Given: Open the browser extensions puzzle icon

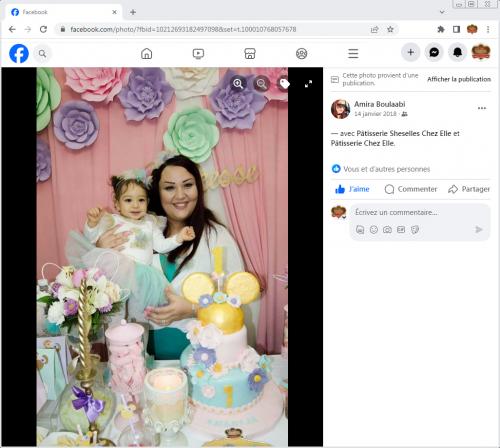Looking at the screenshot, I should click(x=441, y=29).
